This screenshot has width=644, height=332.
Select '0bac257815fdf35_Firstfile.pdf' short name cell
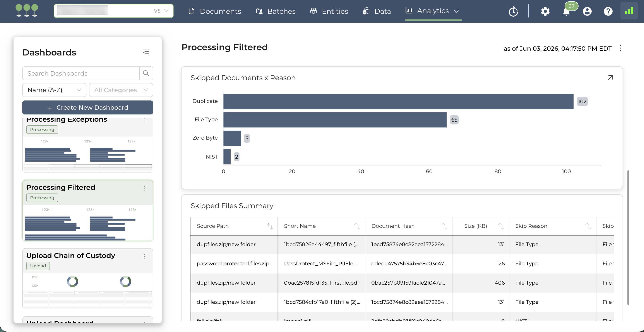[321, 283]
